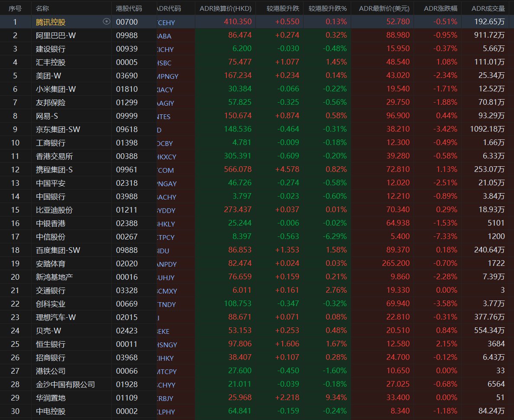Select the 中电控股 row name
The image size is (514, 420).
51,411
